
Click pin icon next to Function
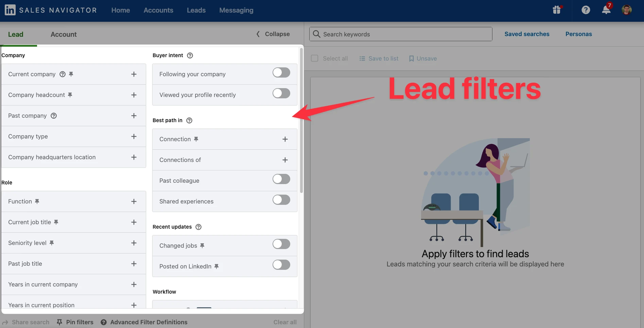37,201
